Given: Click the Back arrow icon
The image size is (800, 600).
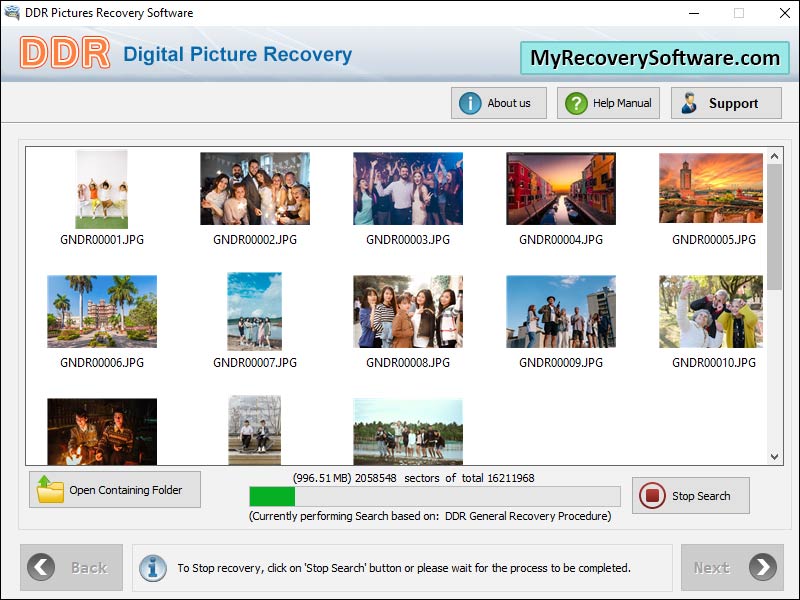Looking at the screenshot, I should click(x=40, y=567).
